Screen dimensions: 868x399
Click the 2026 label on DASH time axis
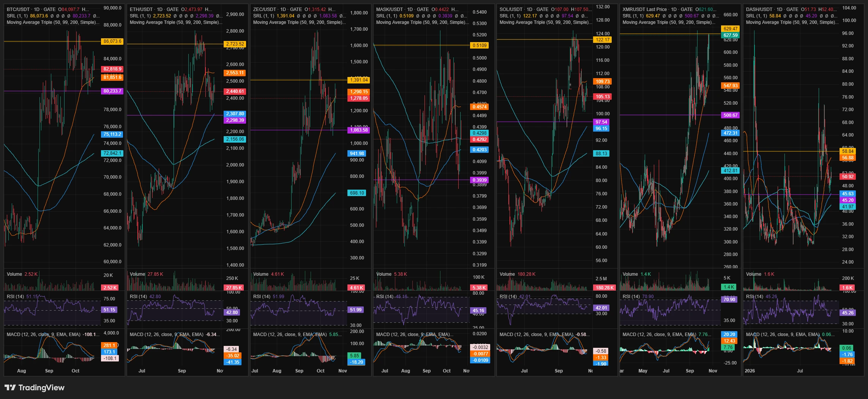pos(750,371)
